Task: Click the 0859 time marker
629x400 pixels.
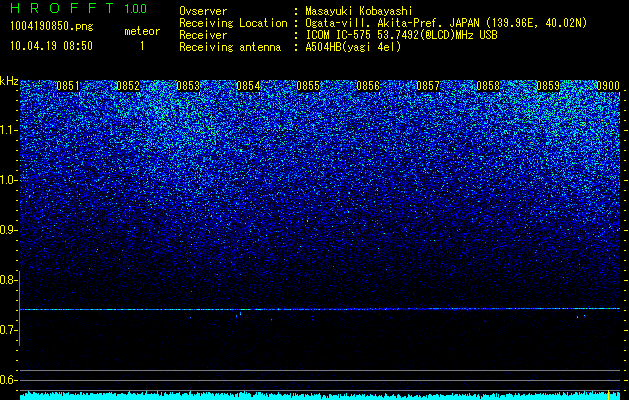Action: [x=548, y=86]
